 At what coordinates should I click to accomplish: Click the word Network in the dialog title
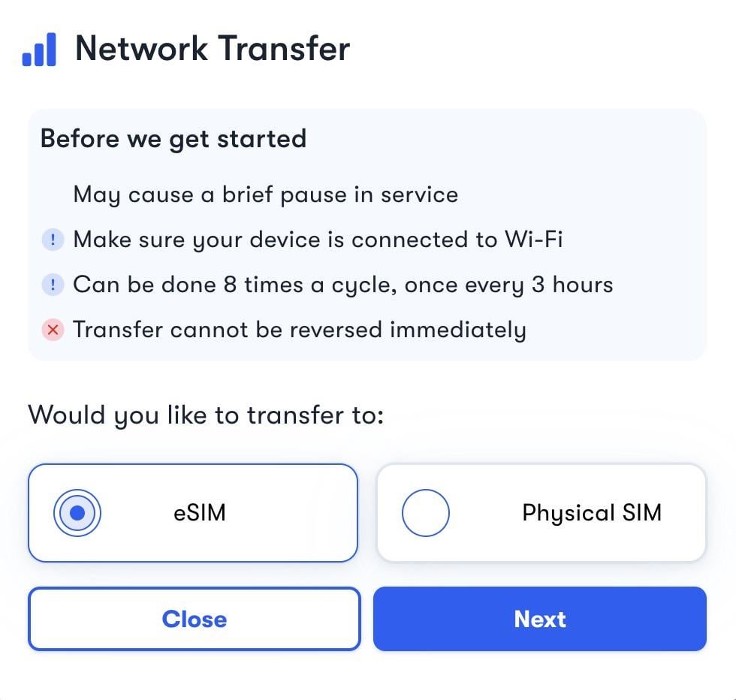(x=142, y=48)
